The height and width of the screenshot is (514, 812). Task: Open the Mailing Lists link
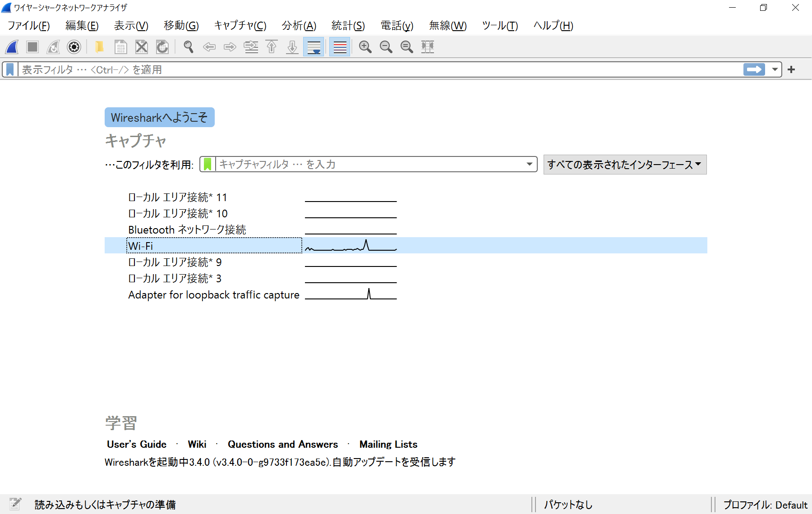[x=388, y=444]
